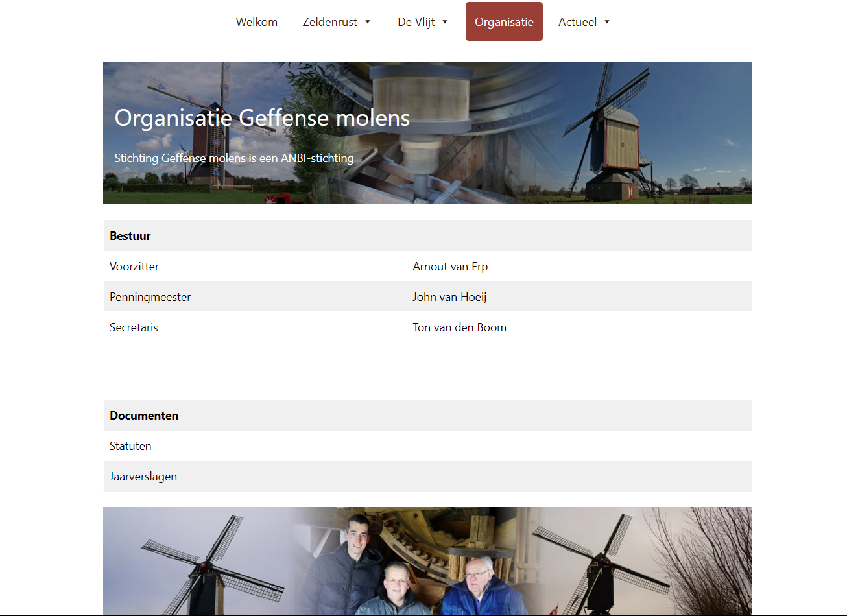Click the Organisatie Geffense molens heading
Screen dimensions: 847x616
[262, 118]
